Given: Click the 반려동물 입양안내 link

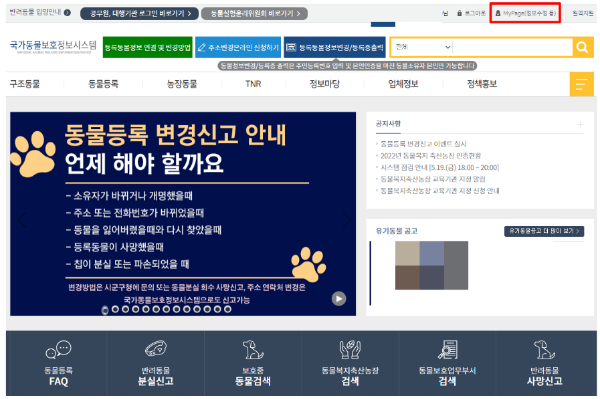Looking at the screenshot, I should click(x=35, y=12).
